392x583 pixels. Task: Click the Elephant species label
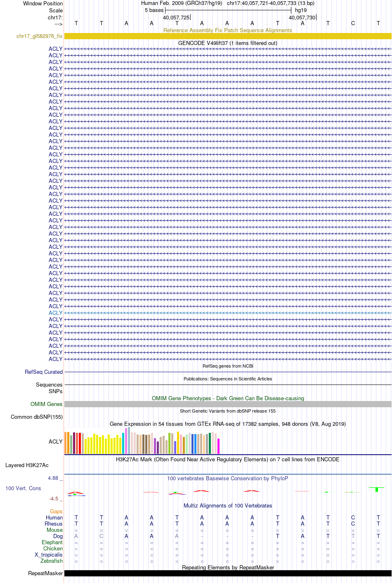[52, 542]
